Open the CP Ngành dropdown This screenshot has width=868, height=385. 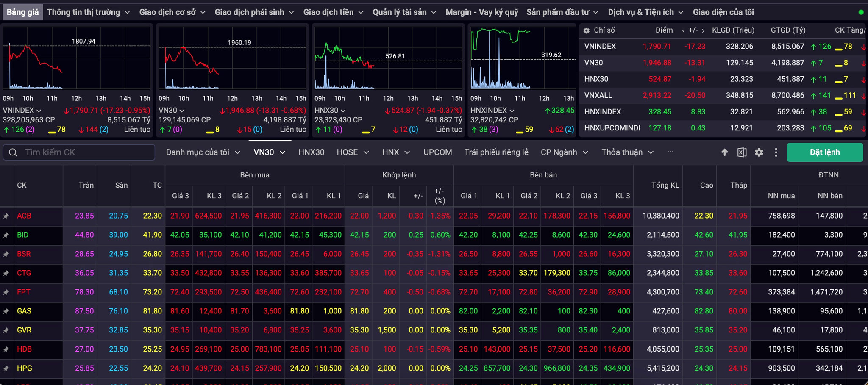click(x=565, y=152)
